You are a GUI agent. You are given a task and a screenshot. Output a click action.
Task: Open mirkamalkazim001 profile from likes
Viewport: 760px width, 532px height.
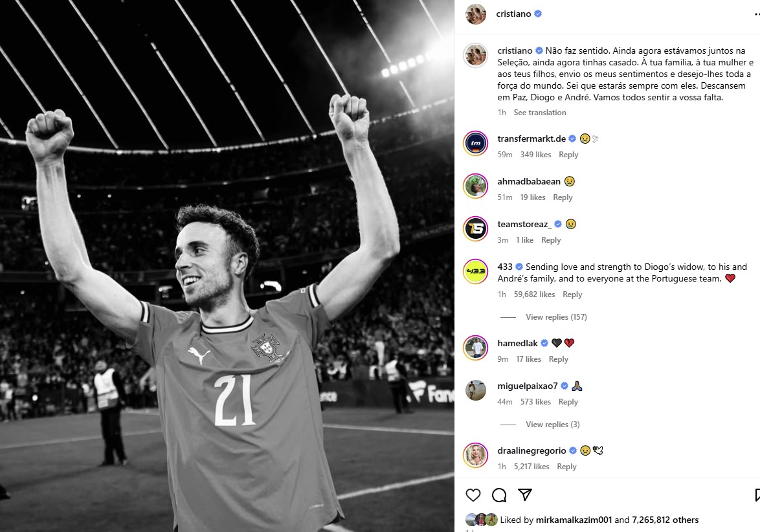click(x=574, y=520)
